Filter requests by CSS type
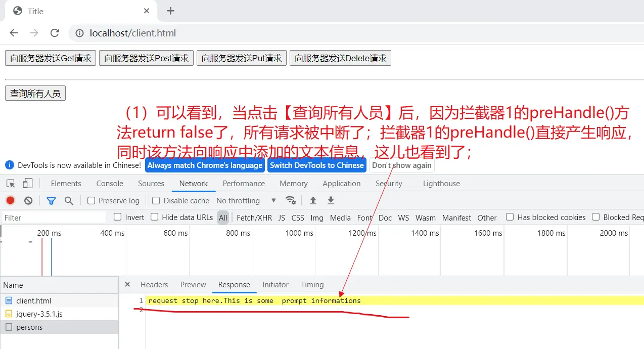644x349 pixels. click(298, 217)
